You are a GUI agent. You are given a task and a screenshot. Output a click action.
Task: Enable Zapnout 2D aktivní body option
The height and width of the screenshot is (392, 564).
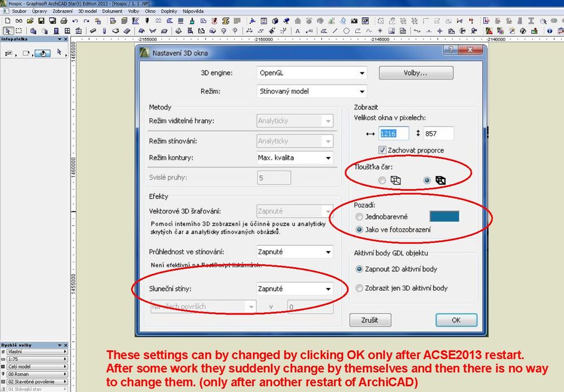click(x=360, y=269)
